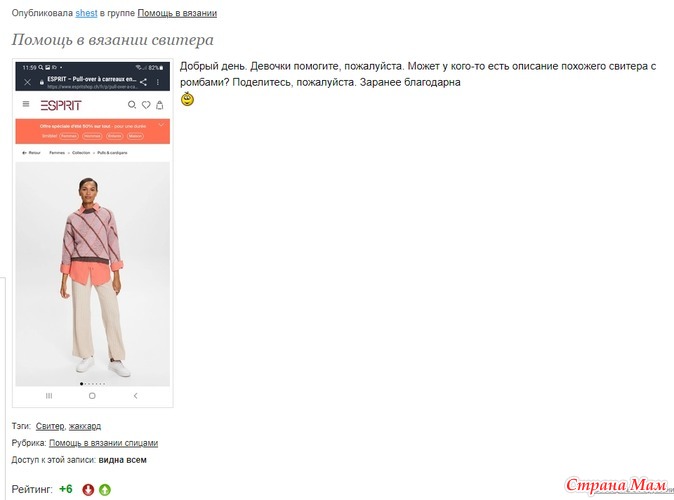Click the heart wishlist icon in Esprit header

pos(146,104)
